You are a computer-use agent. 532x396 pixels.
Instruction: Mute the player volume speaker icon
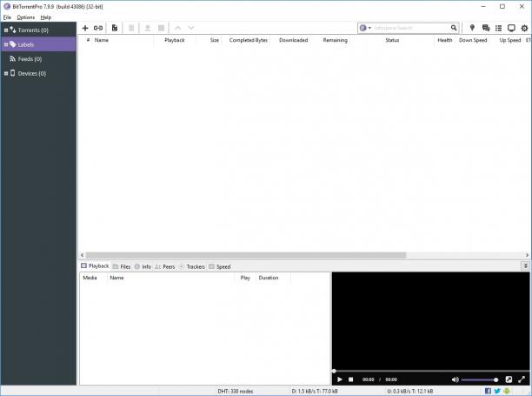[455, 379]
